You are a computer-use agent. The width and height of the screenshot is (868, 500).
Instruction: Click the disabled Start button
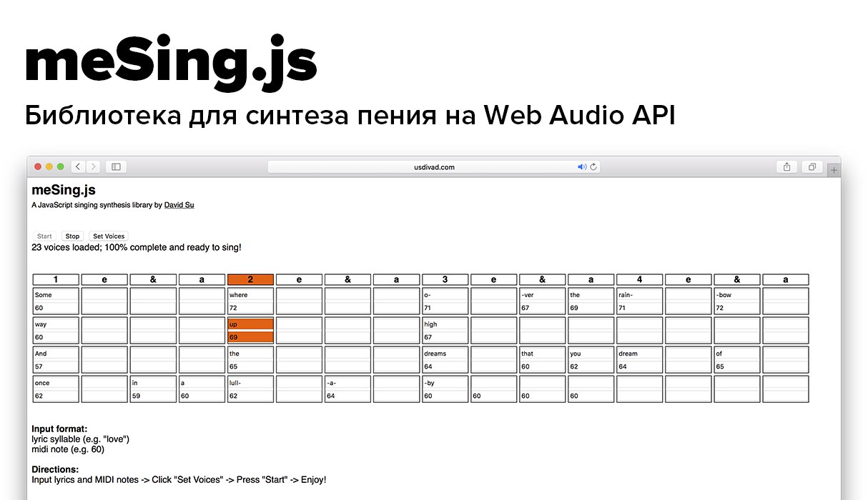click(x=44, y=236)
